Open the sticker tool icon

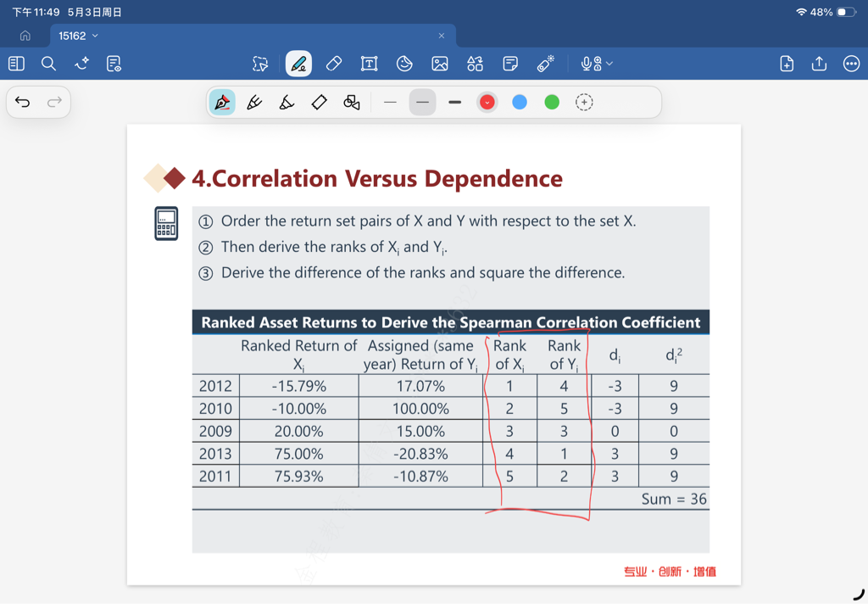pos(404,64)
